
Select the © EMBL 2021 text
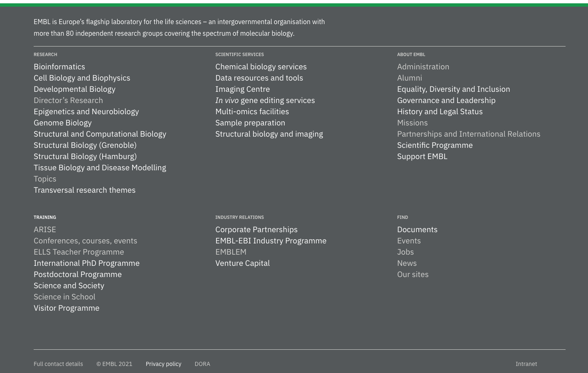coord(114,364)
